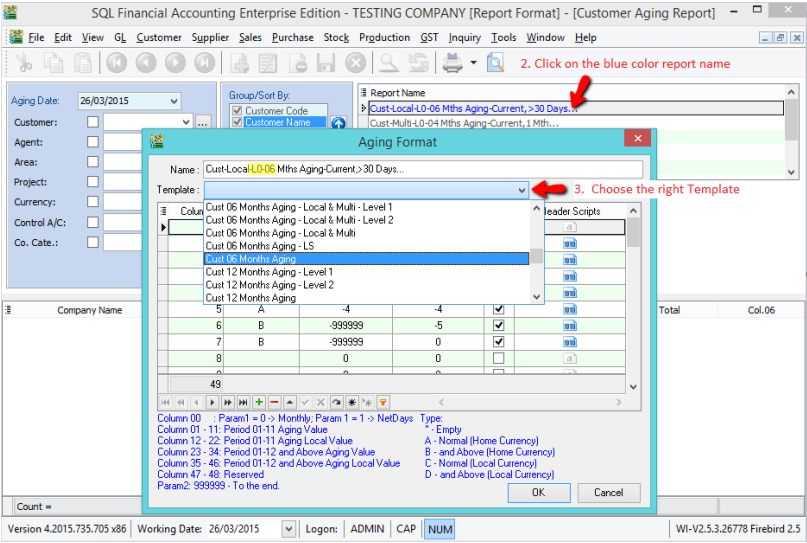Select Cust 12 Months Aging - Level 1 template
807x543 pixels.
(269, 272)
